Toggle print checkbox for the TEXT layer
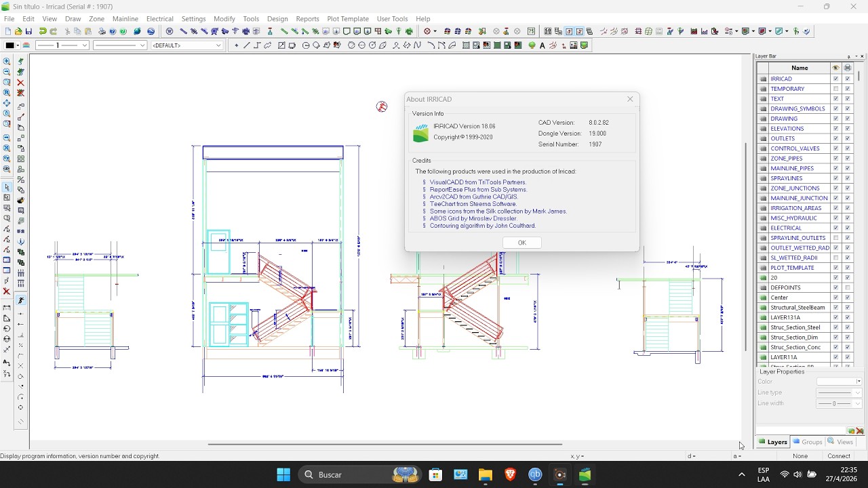 tap(848, 99)
